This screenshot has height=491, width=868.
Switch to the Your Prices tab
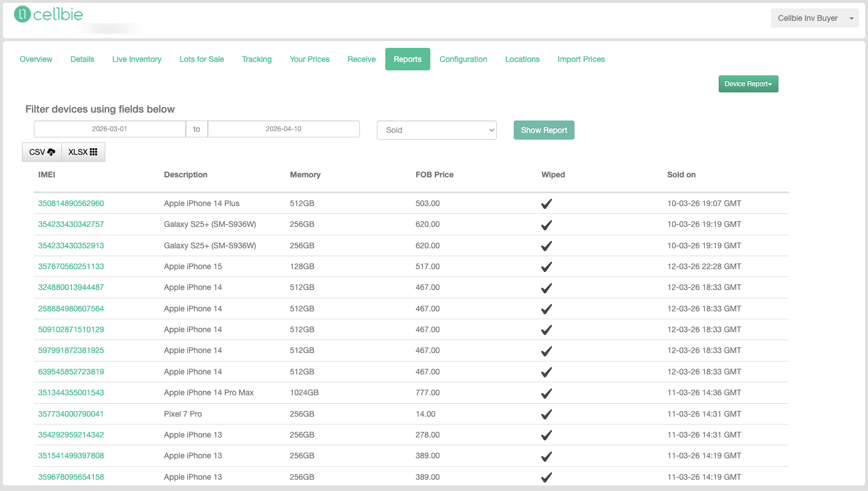click(310, 59)
